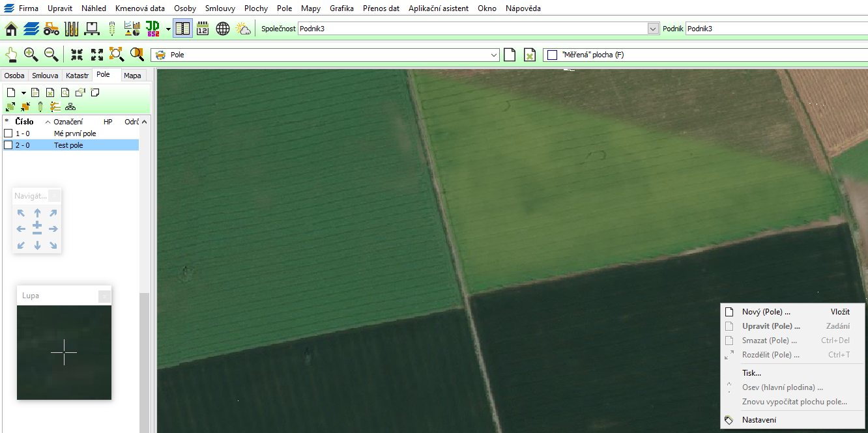
Task: Click the page with green X icon beside Pole dropdown
Action: coord(530,55)
